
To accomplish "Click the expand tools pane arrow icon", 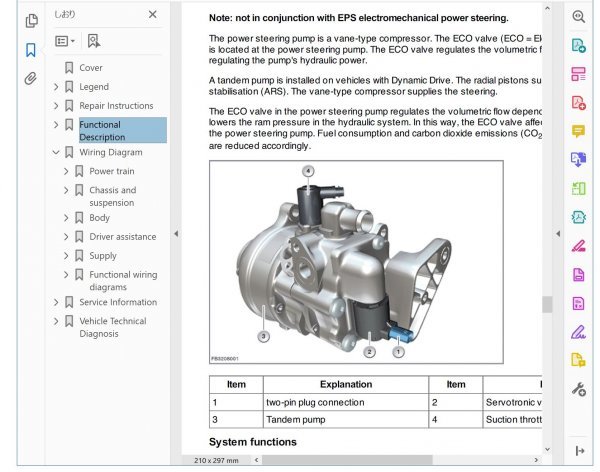I will [x=579, y=451].
